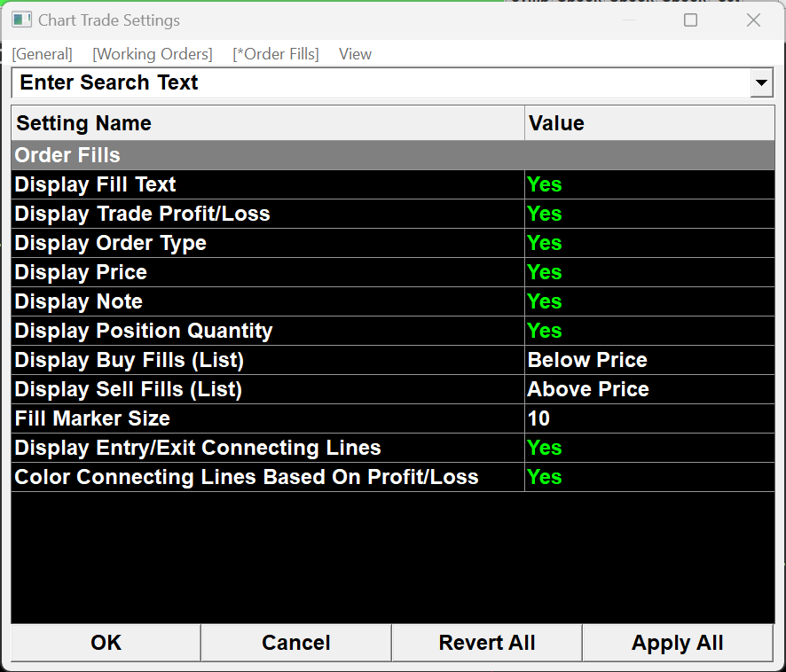Select the Display Position Quantity setting name

[268, 331]
